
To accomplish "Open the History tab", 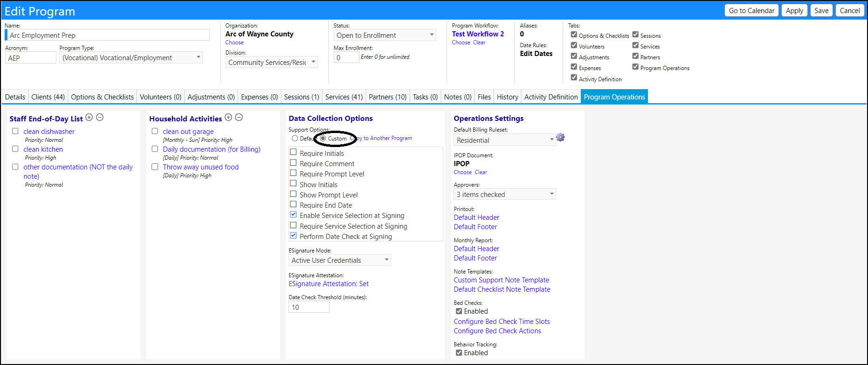I will click(508, 97).
